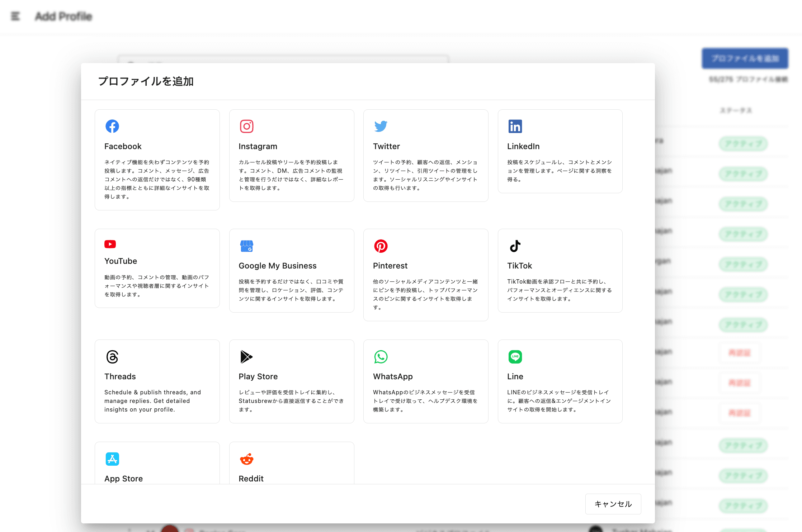Select the WhatsApp card title
The image size is (802, 532).
tap(393, 376)
